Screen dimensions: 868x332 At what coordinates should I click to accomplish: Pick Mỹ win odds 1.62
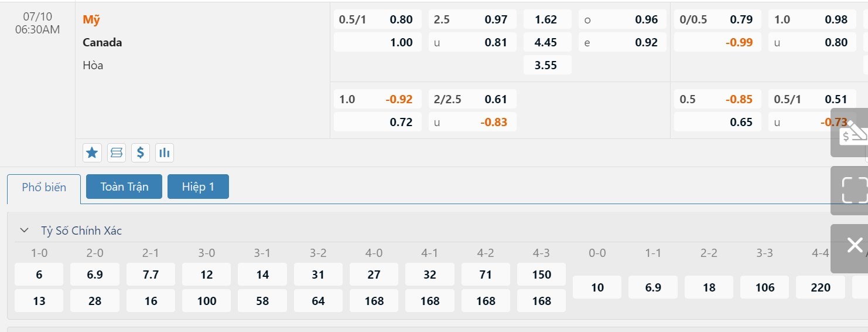click(x=546, y=19)
